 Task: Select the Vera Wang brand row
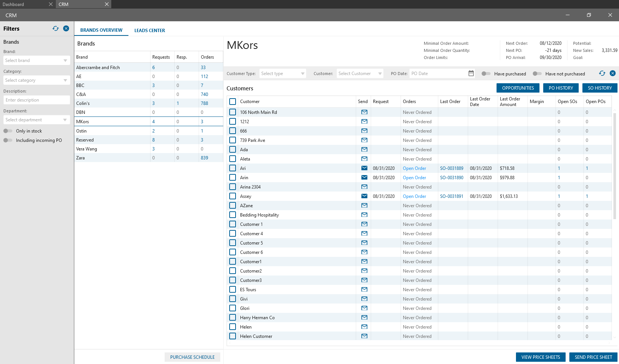[149, 149]
